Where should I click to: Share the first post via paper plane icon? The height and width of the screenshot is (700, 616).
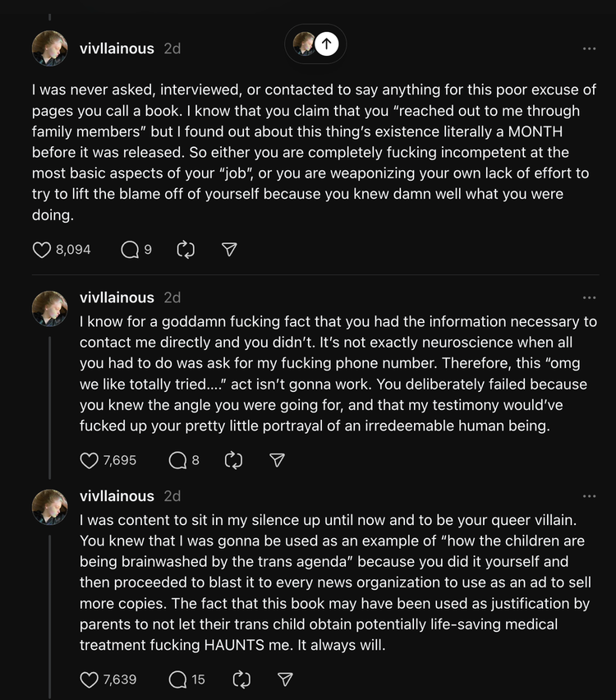pos(230,250)
